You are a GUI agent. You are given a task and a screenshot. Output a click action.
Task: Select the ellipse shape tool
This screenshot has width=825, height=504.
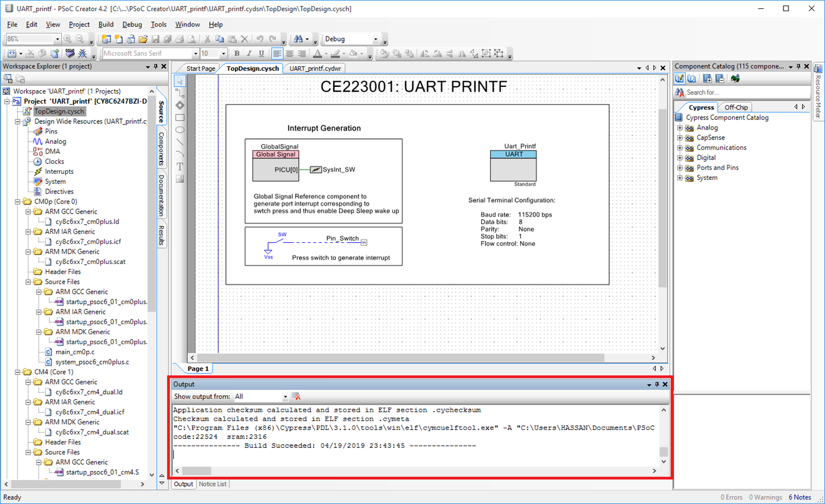pyautogui.click(x=180, y=130)
